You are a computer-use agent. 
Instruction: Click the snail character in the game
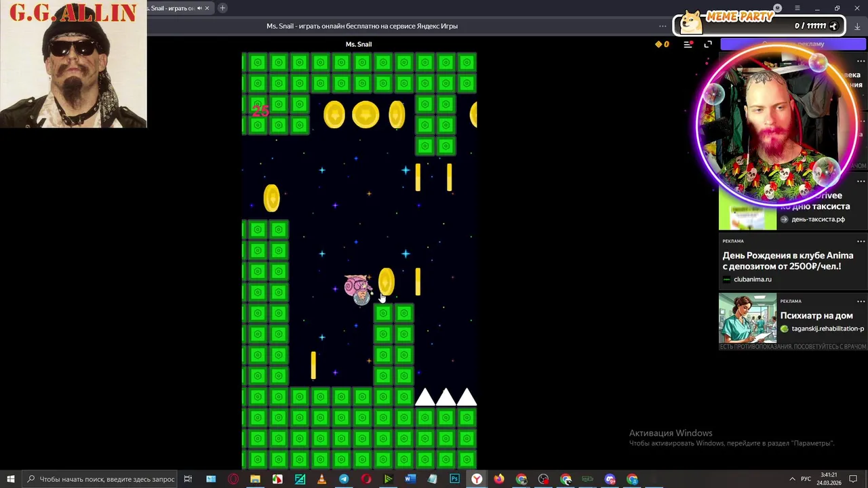tap(358, 289)
